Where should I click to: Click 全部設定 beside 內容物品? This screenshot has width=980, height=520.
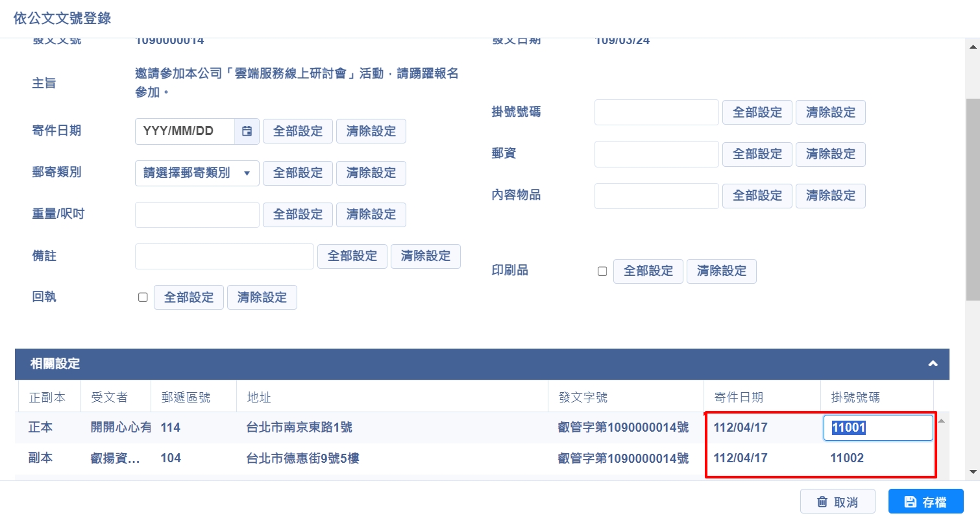click(757, 195)
